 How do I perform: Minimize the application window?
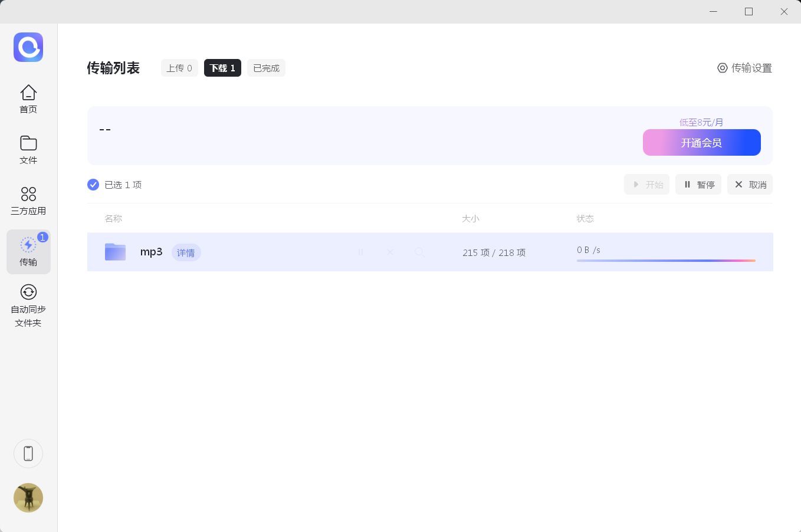click(713, 12)
